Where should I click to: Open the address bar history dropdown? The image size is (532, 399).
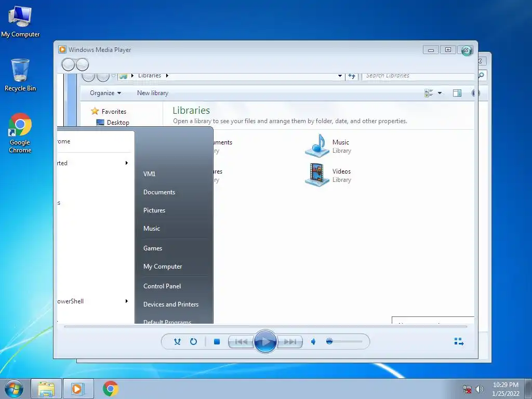coord(340,76)
